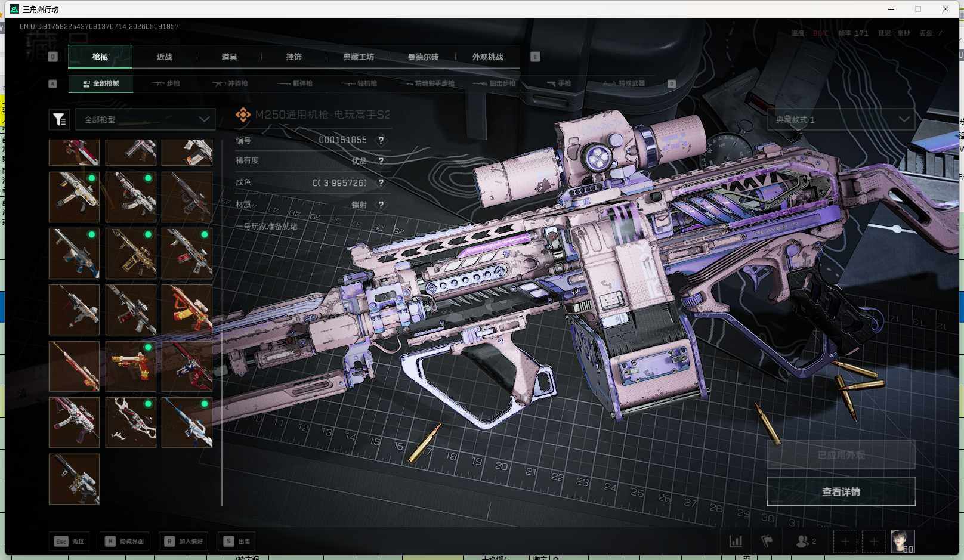Filter by 冲锋枪 submachine gun category

(230, 83)
